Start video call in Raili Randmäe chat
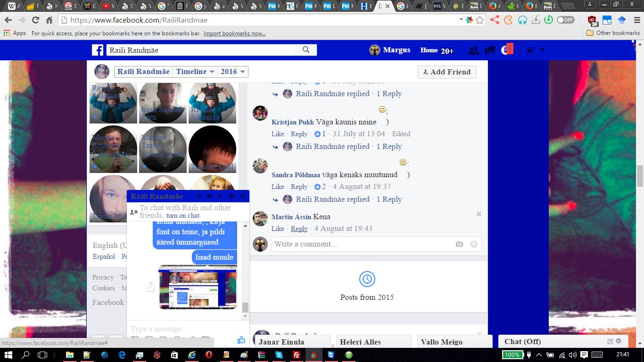The image size is (644, 362). click(210, 196)
